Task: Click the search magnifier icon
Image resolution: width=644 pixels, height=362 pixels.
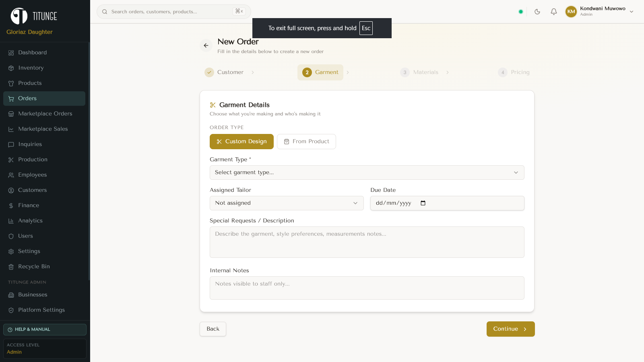Action: click(105, 12)
